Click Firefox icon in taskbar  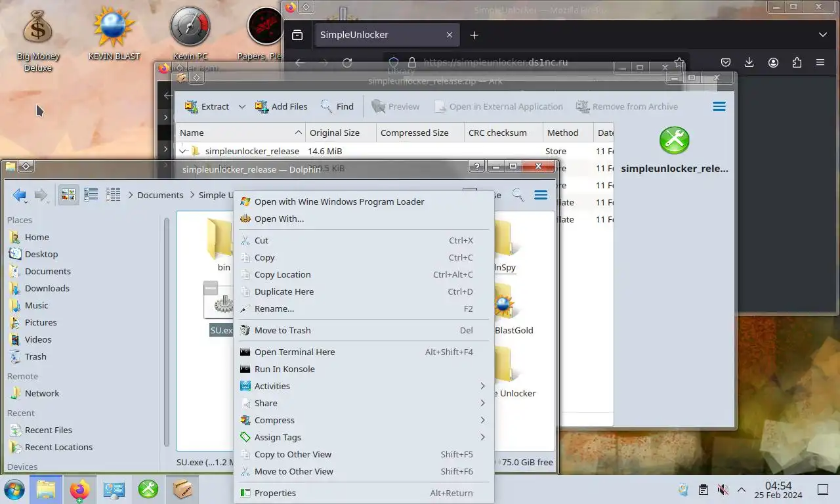[x=79, y=490]
